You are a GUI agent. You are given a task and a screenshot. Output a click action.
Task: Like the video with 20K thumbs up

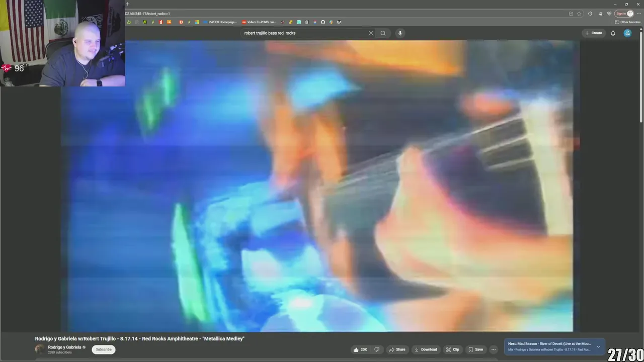(360, 349)
